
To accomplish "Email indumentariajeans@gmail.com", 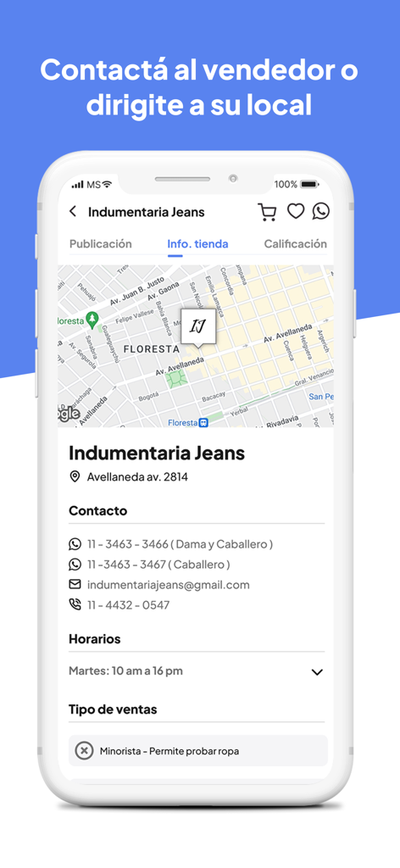I will pyautogui.click(x=168, y=585).
